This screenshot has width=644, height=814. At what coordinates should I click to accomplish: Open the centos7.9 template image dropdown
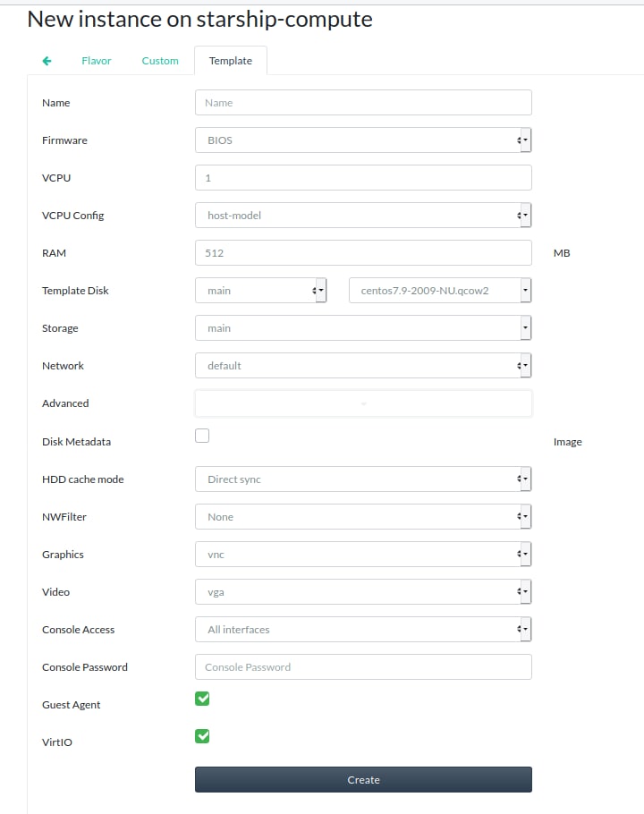[440, 291]
